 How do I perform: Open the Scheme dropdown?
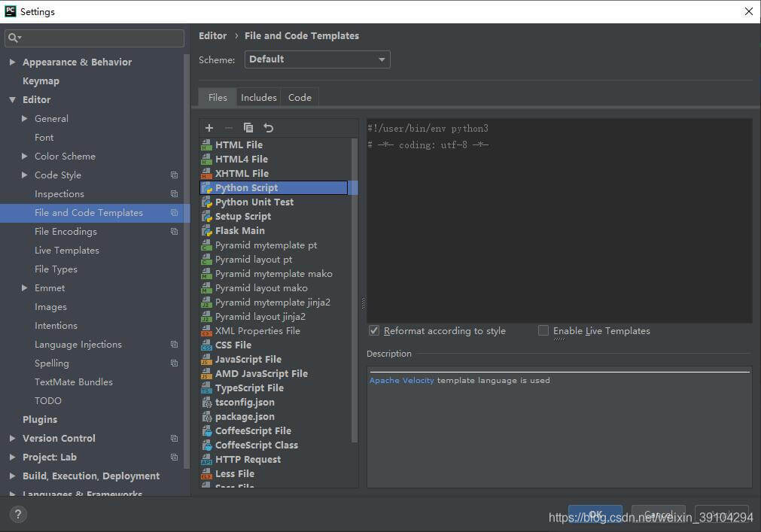317,59
